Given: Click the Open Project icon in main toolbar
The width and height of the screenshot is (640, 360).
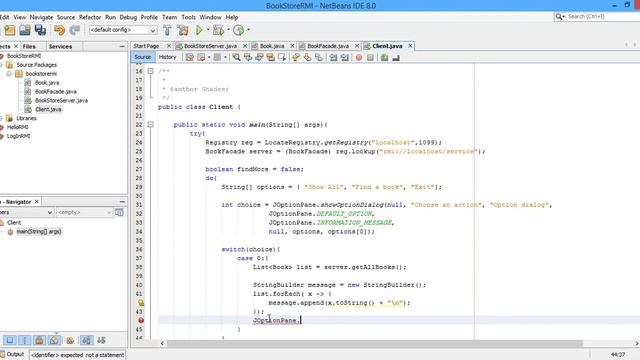Looking at the screenshot, I should click(25, 30).
